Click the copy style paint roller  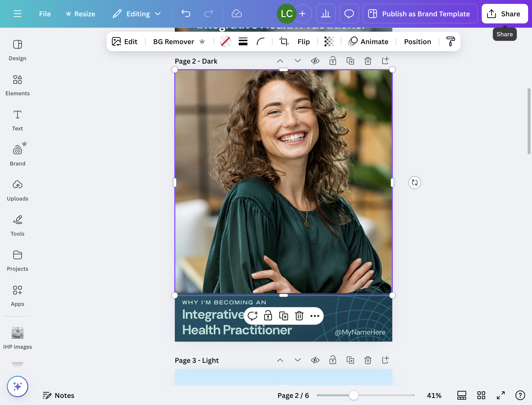pos(450,41)
